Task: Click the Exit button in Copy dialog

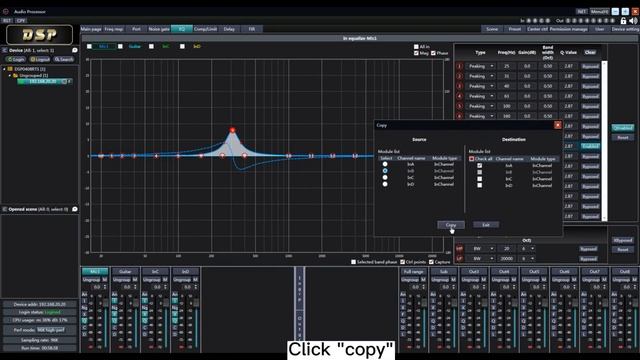Action: 486,225
